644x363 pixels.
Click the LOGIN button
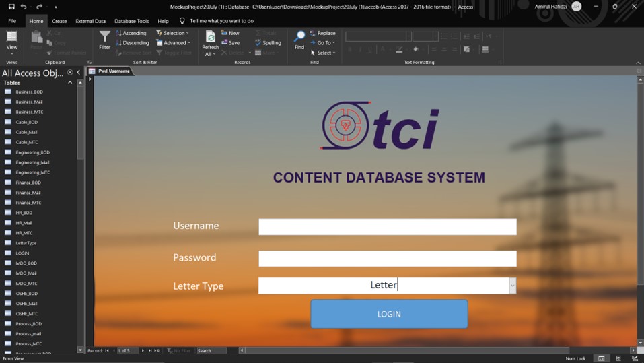point(389,314)
